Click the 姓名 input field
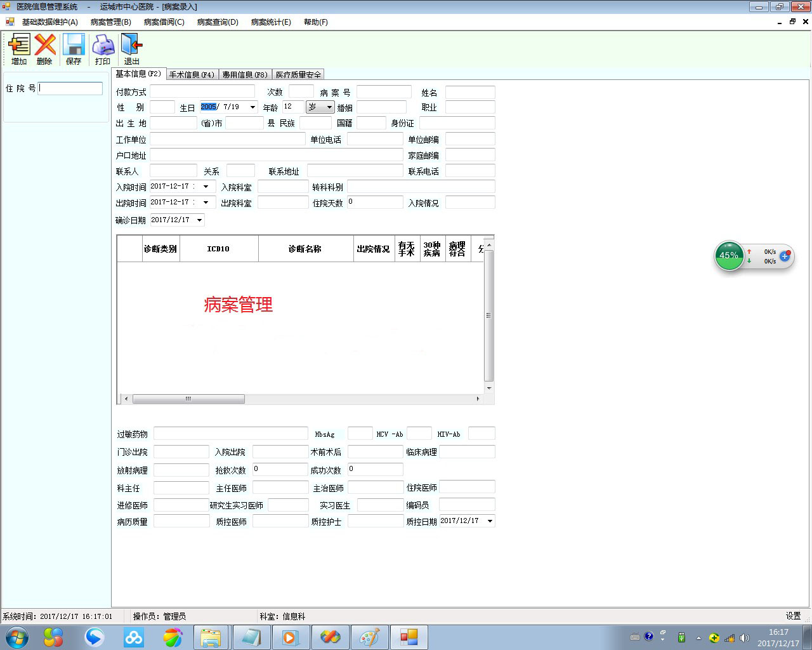Viewport: 812px width, 650px height. click(470, 92)
